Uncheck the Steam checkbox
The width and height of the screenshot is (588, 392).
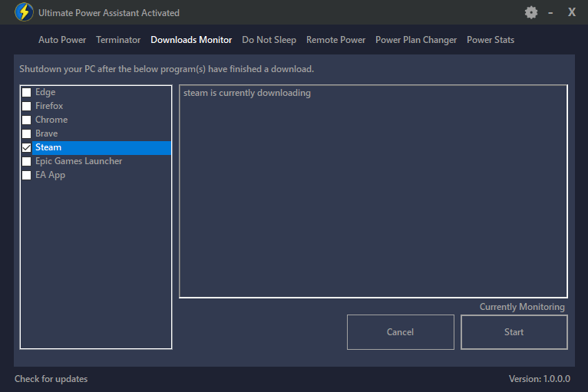click(27, 147)
